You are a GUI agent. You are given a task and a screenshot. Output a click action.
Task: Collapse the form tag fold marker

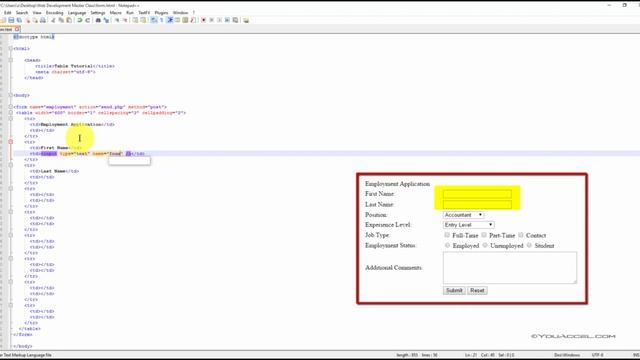pyautogui.click(x=11, y=107)
